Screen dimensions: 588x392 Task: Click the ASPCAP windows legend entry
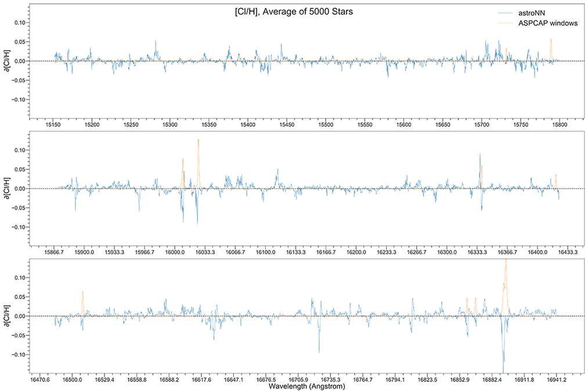click(538, 23)
